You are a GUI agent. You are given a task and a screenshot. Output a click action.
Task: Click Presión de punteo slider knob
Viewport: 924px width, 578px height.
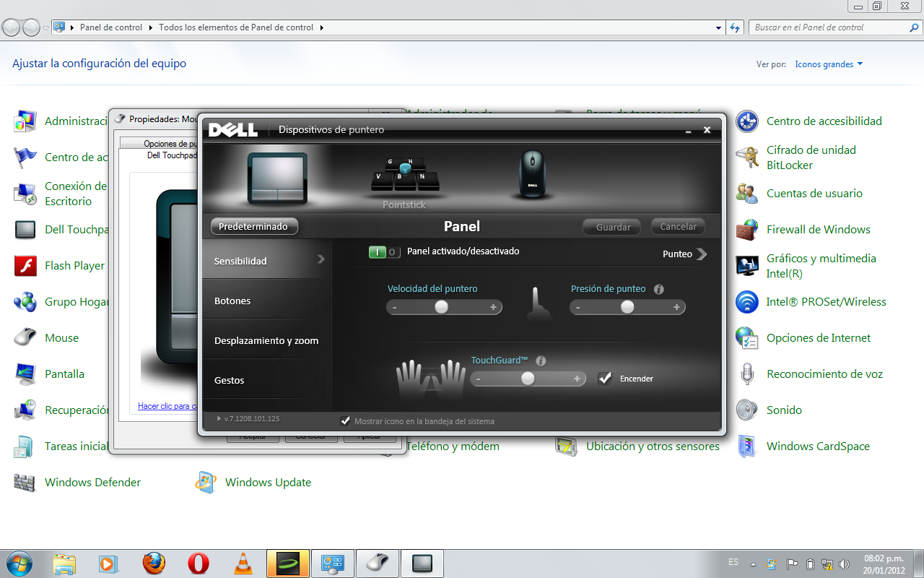click(627, 307)
